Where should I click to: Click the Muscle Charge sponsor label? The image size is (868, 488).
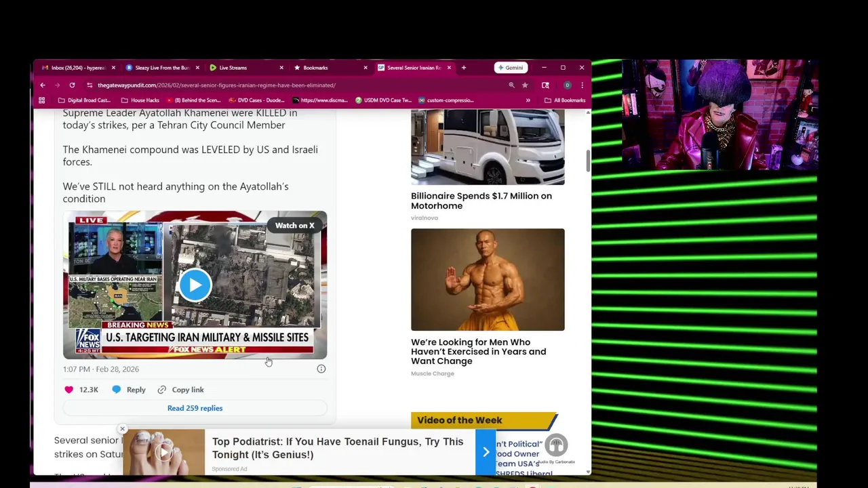coord(432,373)
